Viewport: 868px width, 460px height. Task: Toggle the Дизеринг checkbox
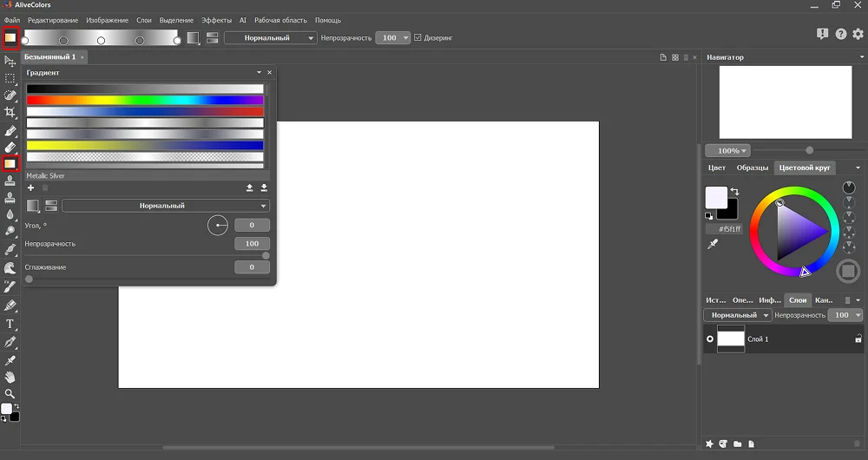(418, 37)
